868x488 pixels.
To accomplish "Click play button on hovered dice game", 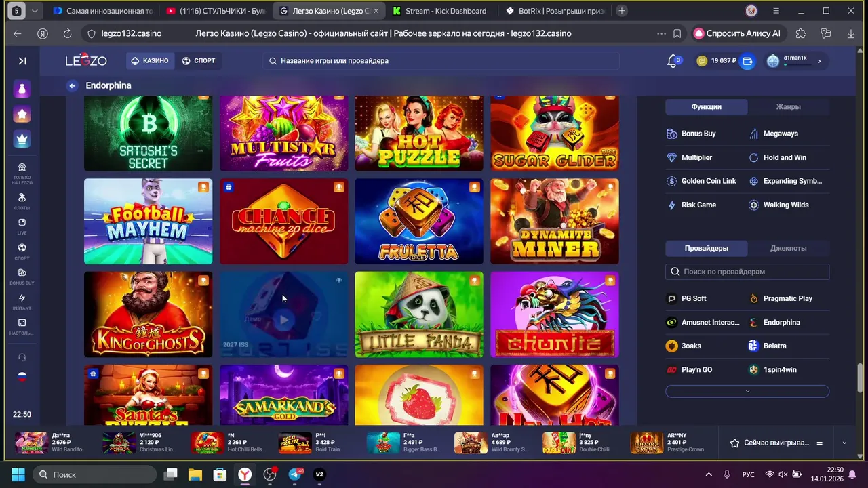I will [283, 320].
